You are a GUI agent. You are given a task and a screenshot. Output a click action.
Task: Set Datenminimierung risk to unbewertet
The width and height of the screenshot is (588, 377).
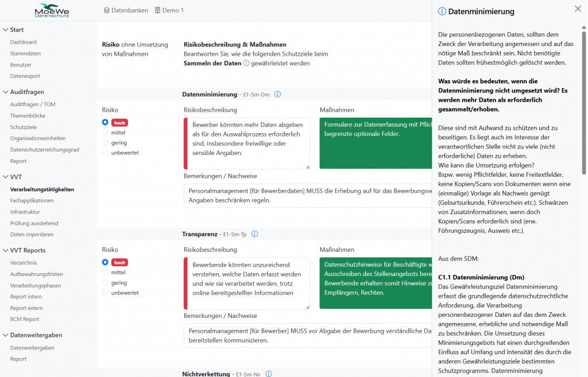(x=105, y=153)
